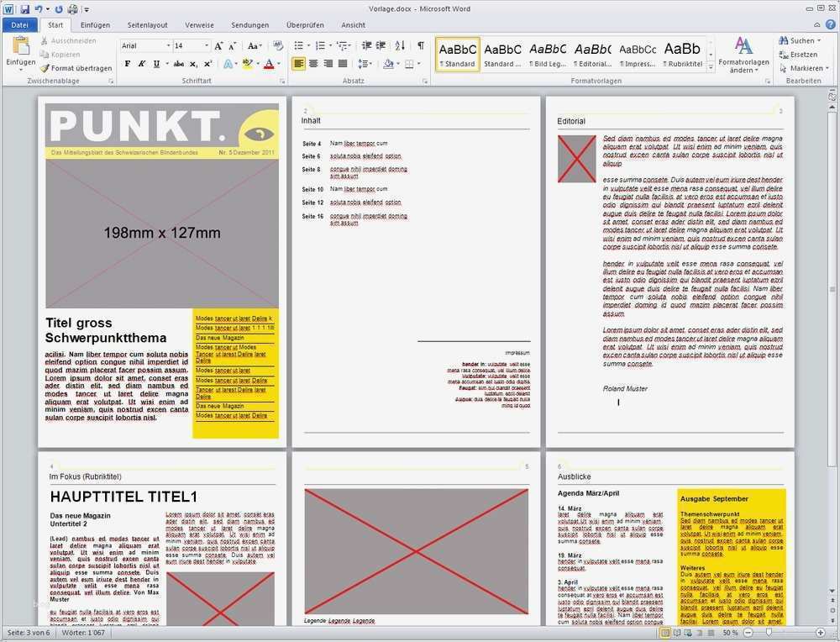
Task: Click the vertical scrollbar down arrow
Action: (x=832, y=591)
